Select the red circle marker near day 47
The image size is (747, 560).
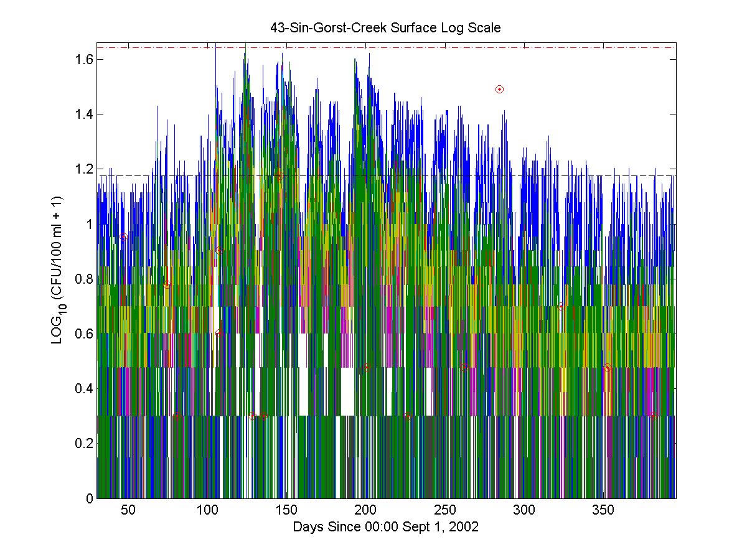124,237
